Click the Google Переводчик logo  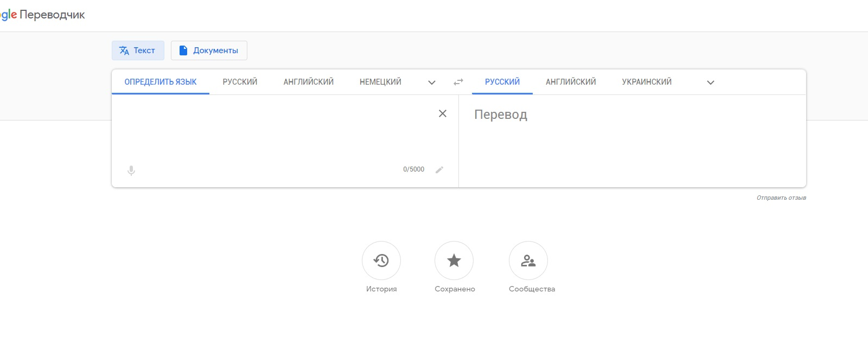[x=42, y=15]
